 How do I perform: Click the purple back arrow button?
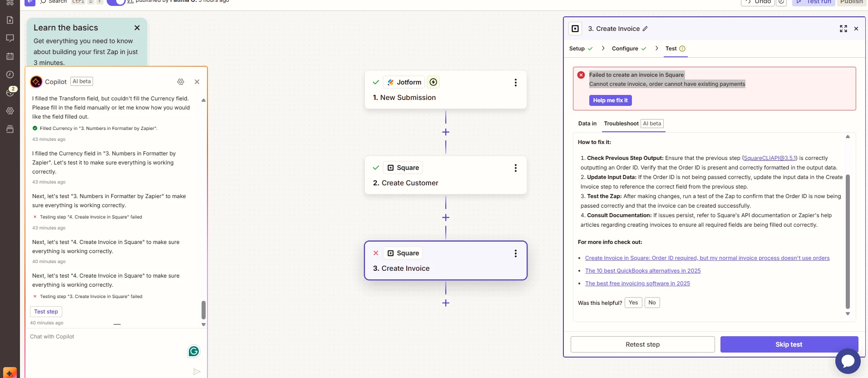(30, 2)
